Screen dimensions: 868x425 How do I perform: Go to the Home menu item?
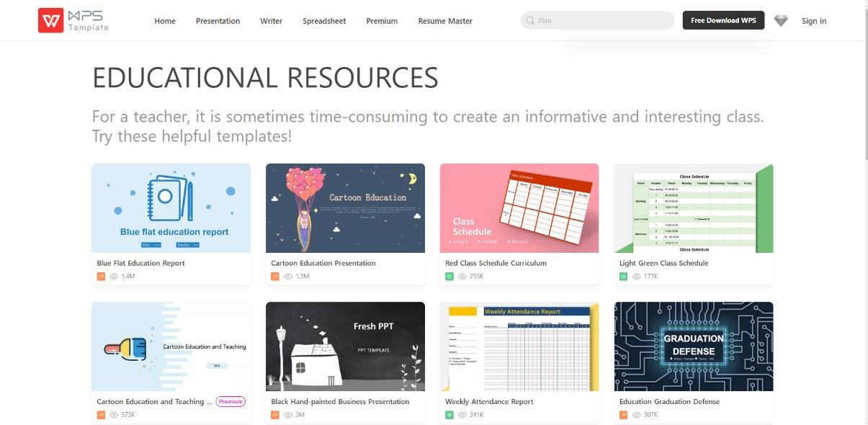point(164,21)
